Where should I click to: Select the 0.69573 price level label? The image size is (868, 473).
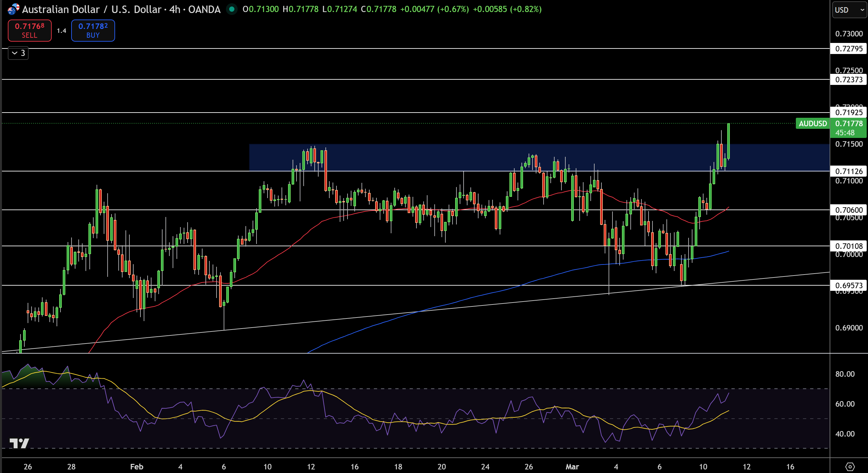click(849, 286)
